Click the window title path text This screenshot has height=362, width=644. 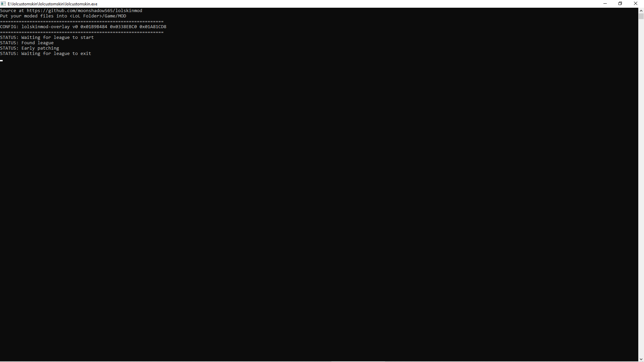[53, 4]
